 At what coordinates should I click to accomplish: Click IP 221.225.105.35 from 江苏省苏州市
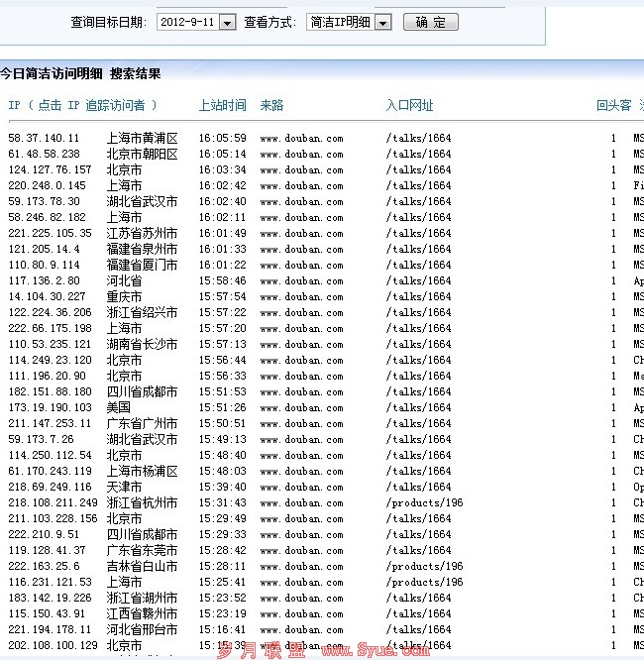pos(50,234)
